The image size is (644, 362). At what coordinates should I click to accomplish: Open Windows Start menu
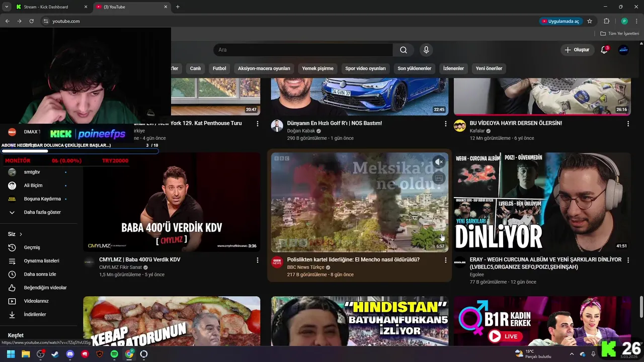click(11, 354)
